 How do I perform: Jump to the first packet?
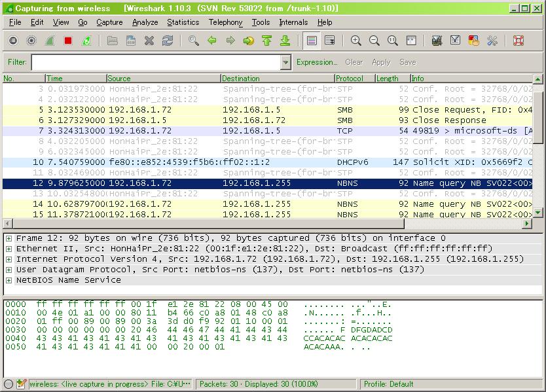(x=266, y=41)
